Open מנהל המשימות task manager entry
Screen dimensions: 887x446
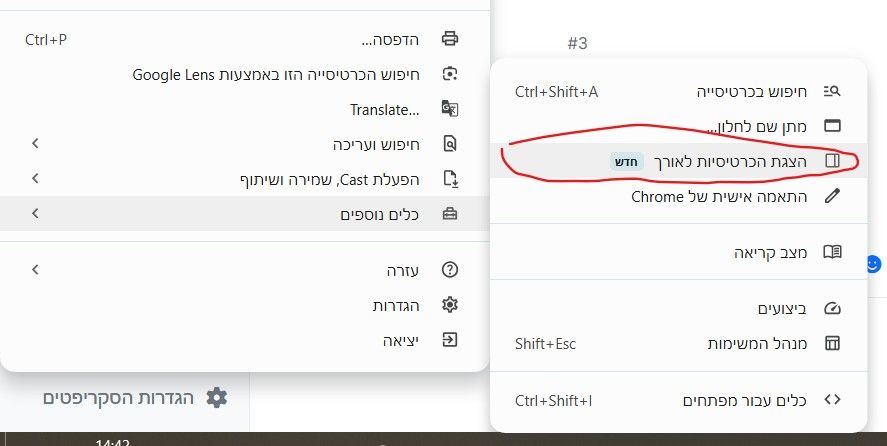[678, 344]
